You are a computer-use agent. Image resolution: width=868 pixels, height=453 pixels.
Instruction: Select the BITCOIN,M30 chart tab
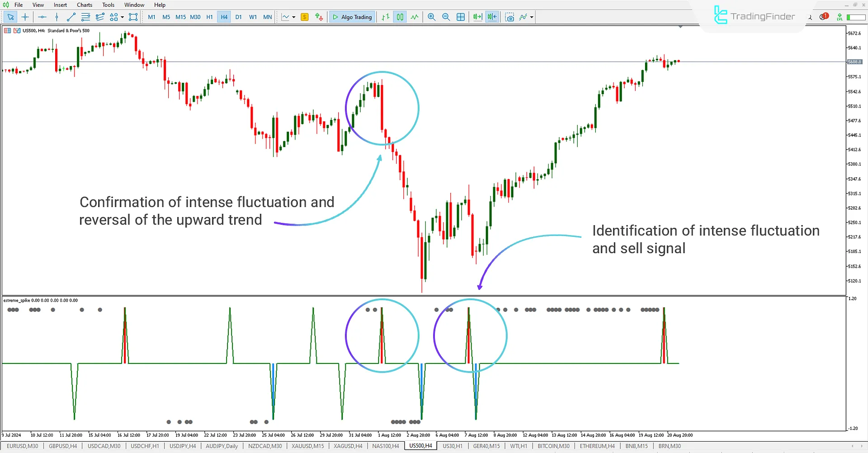coord(553,446)
